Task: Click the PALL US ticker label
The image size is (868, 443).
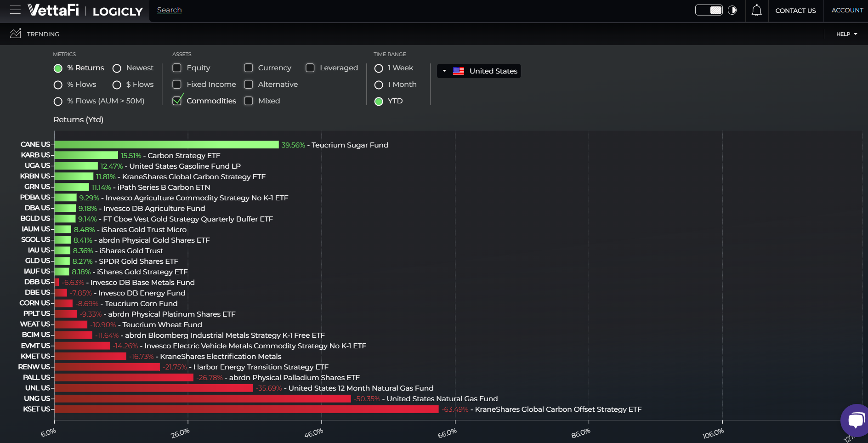Action: click(37, 377)
